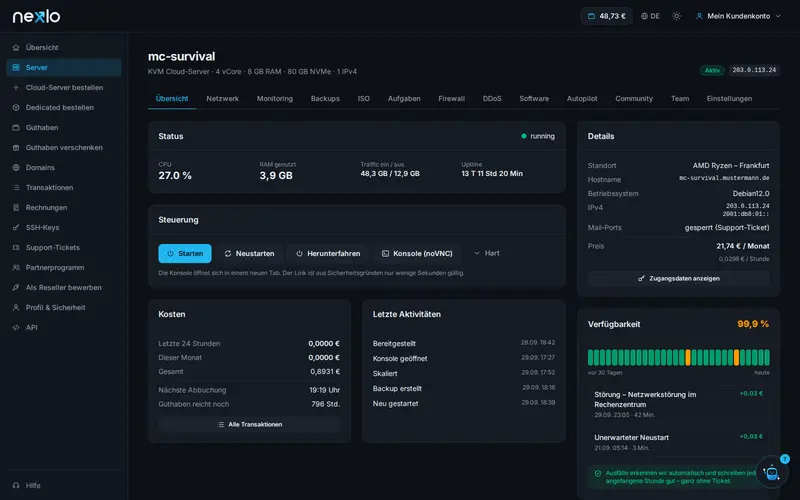The width and height of the screenshot is (800, 500).
Task: Click the Backup erstellt activity row
Action: point(464,388)
